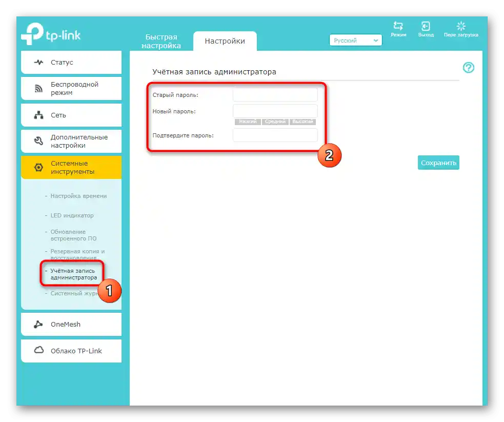
Task: Open the OneMesh menu section
Action: [x=71, y=324]
